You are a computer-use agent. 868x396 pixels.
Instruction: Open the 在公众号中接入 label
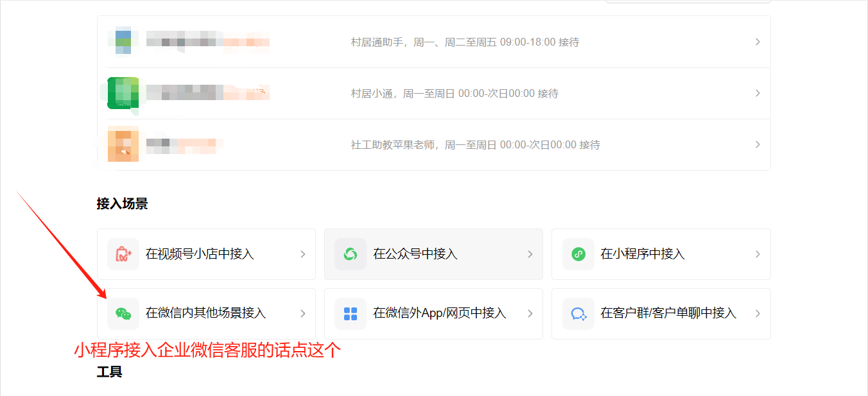pos(415,254)
